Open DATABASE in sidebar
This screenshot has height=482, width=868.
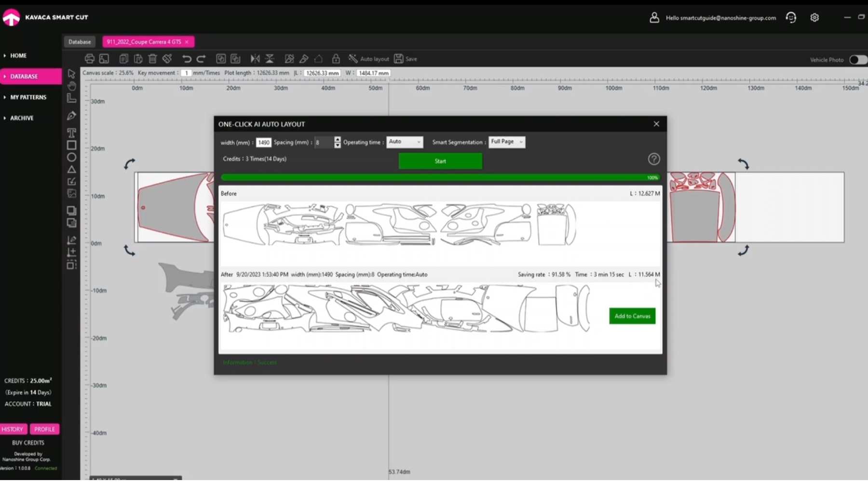(x=31, y=76)
